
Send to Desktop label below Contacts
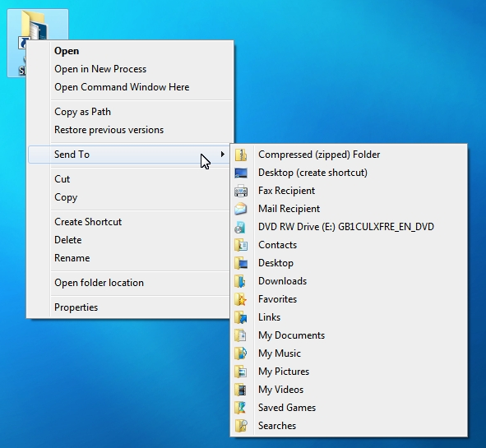[275, 263]
